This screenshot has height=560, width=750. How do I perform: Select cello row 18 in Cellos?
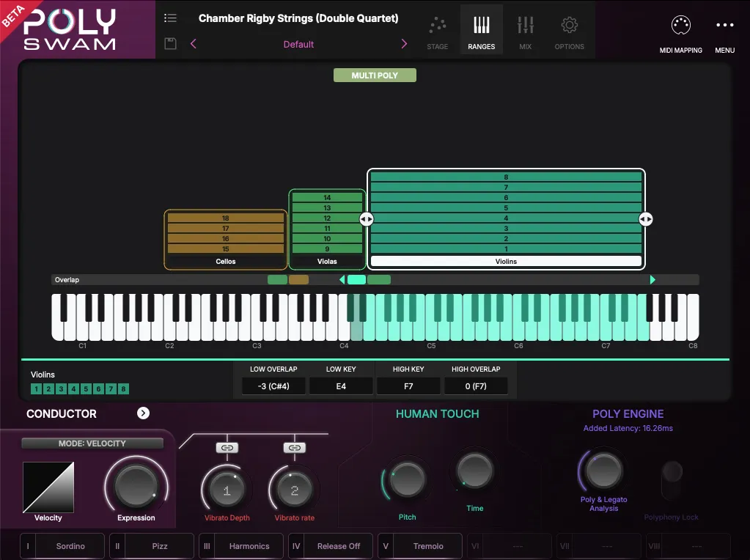click(x=225, y=218)
